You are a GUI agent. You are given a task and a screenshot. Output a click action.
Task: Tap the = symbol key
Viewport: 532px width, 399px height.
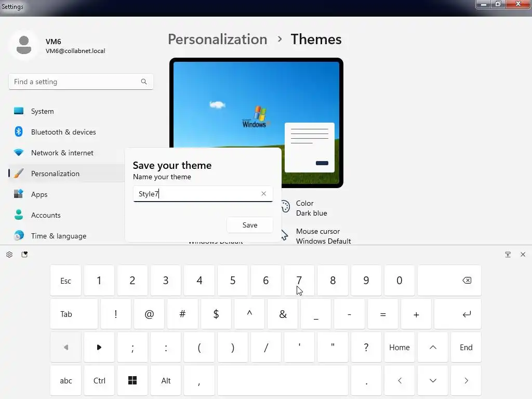coord(383,314)
